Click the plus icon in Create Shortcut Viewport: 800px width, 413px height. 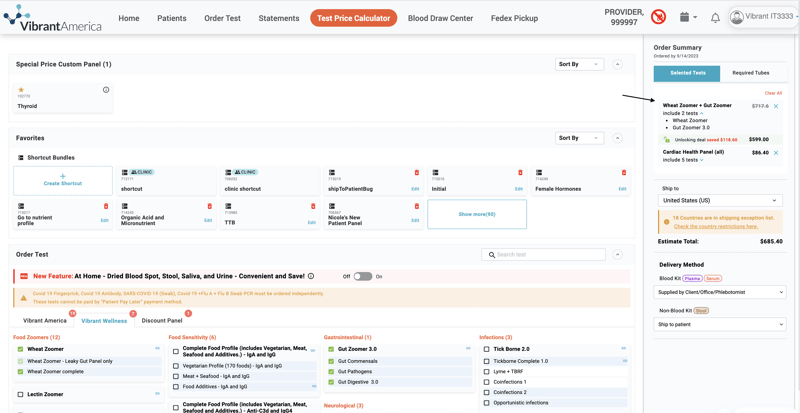point(63,176)
